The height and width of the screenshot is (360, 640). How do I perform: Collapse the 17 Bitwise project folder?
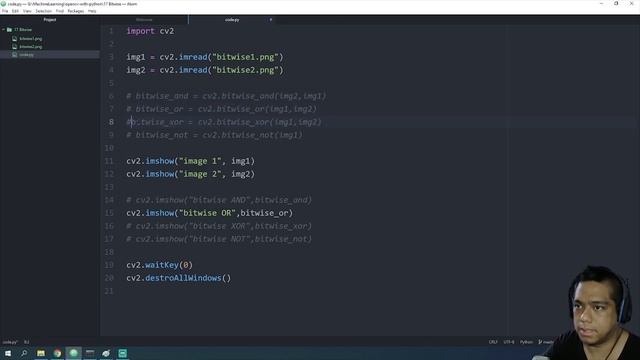3,29
